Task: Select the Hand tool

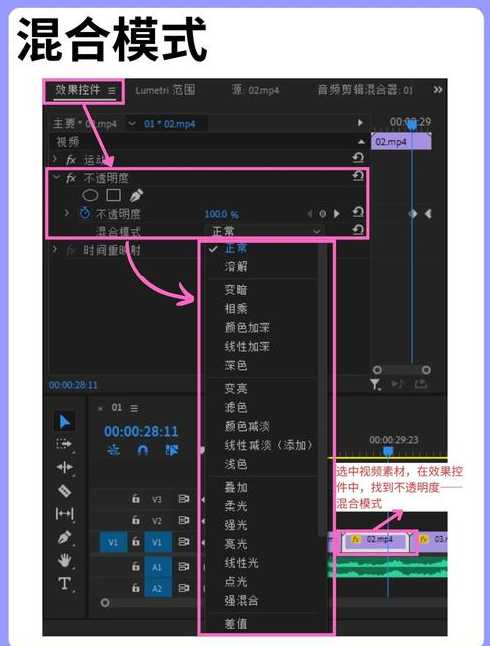Action: (x=65, y=561)
